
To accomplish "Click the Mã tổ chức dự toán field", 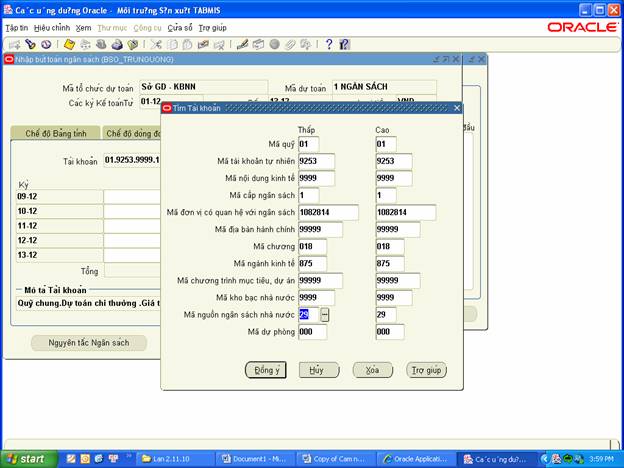I will click(x=203, y=87).
